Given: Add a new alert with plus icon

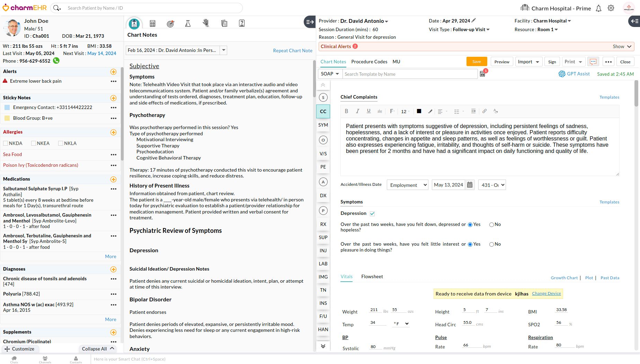Looking at the screenshot, I should [x=113, y=72].
